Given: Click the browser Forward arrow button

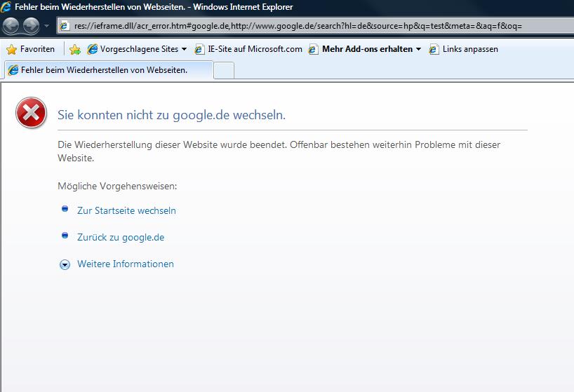Looking at the screenshot, I should point(31,26).
